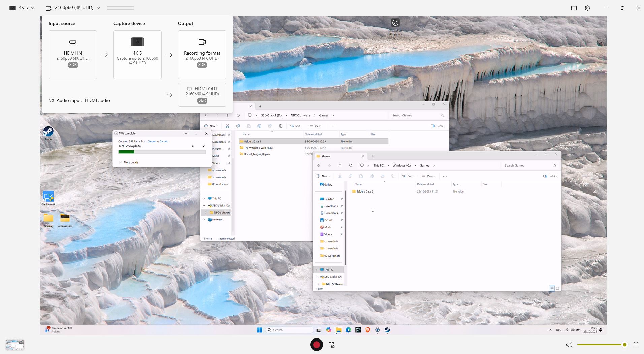Image resolution: width=644 pixels, height=354 pixels.
Task: Select The Witcher 3 Wild Hunt folder
Action: coord(258,148)
